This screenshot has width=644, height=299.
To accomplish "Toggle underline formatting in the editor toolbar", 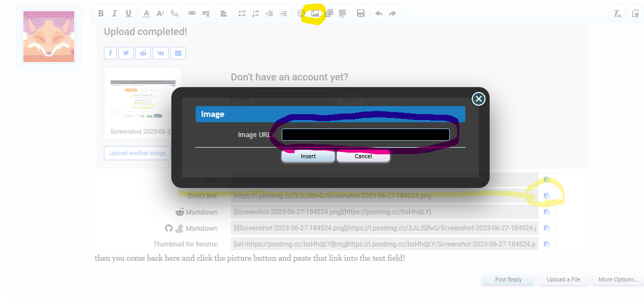I will point(128,13).
